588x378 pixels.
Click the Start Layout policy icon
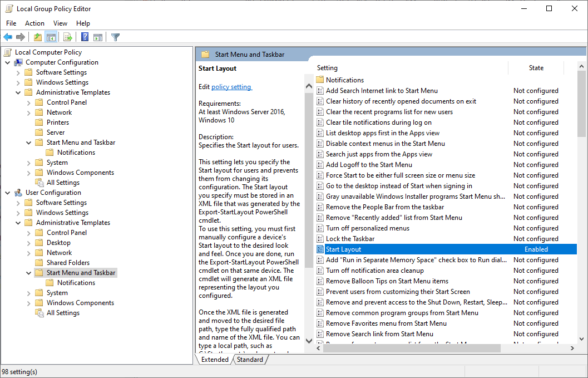(320, 249)
